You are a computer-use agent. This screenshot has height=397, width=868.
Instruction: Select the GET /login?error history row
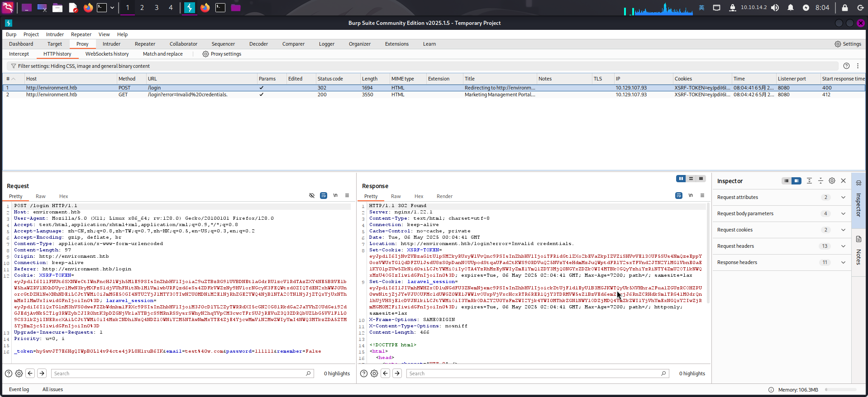pyautogui.click(x=434, y=95)
